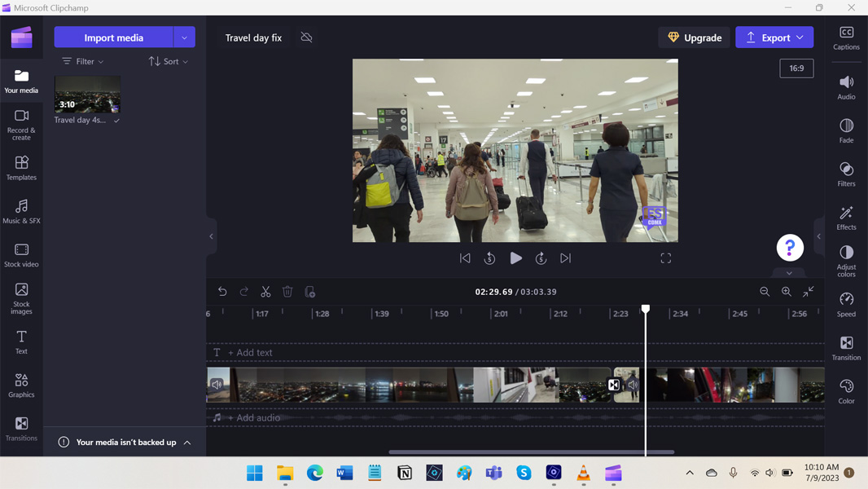
Task: Click the Delete trash icon above timeline
Action: (287, 292)
